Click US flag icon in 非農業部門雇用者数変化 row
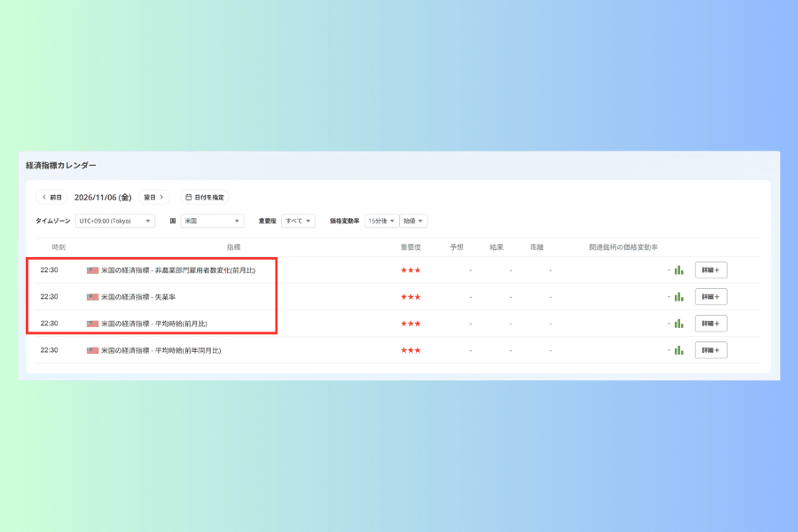Viewport: 798px width, 532px height. coord(92,270)
